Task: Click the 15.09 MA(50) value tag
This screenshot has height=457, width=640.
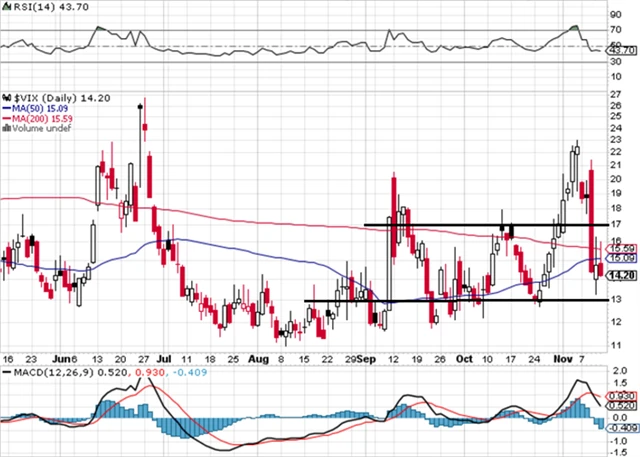Action: tap(622, 258)
